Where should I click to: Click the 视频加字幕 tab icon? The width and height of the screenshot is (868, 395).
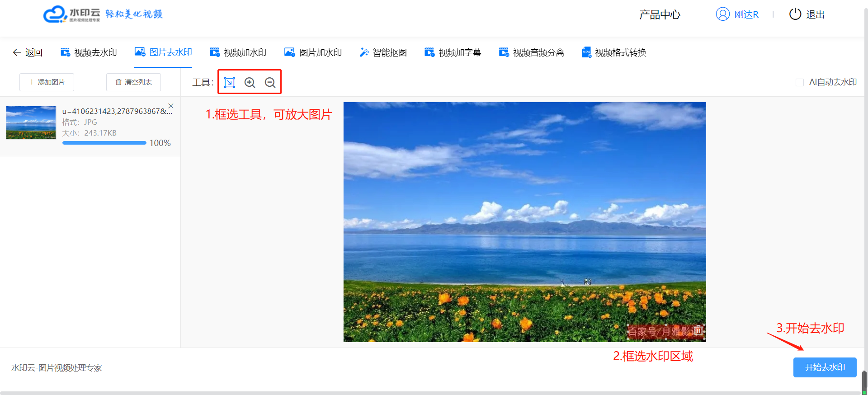click(429, 52)
